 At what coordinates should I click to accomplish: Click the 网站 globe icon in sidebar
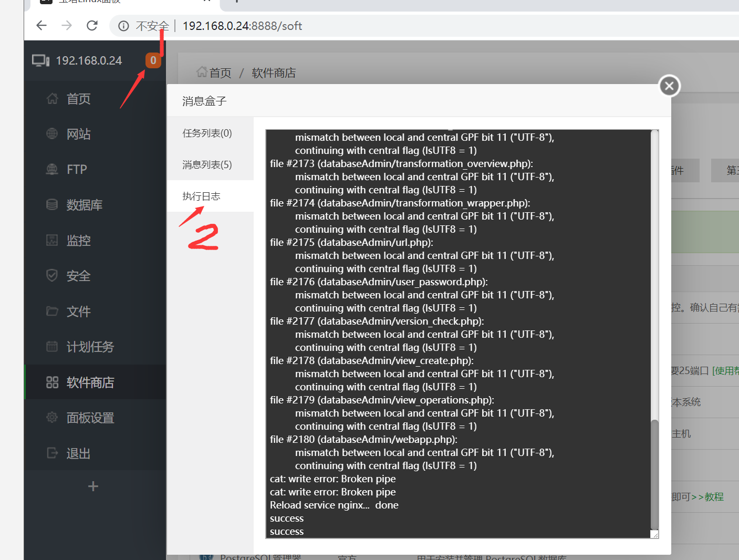coord(52,134)
